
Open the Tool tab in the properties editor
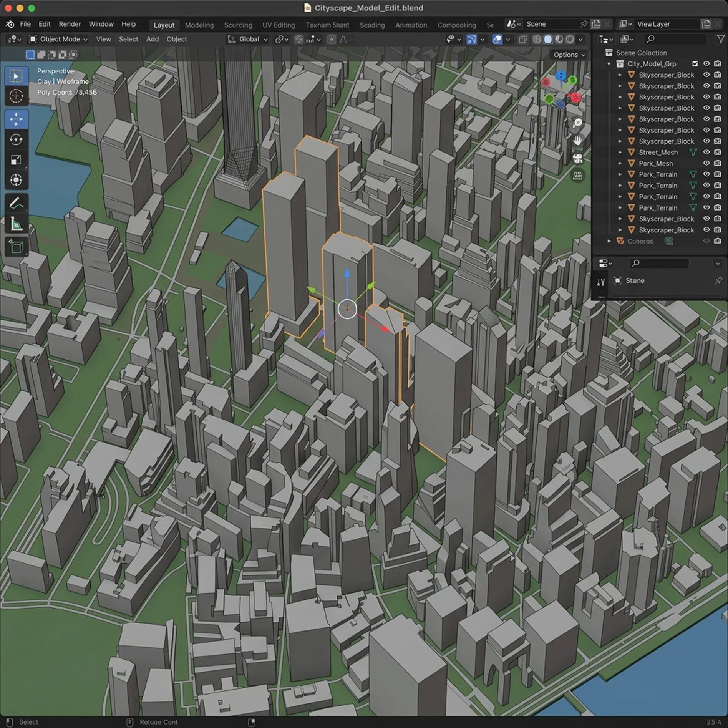[601, 282]
